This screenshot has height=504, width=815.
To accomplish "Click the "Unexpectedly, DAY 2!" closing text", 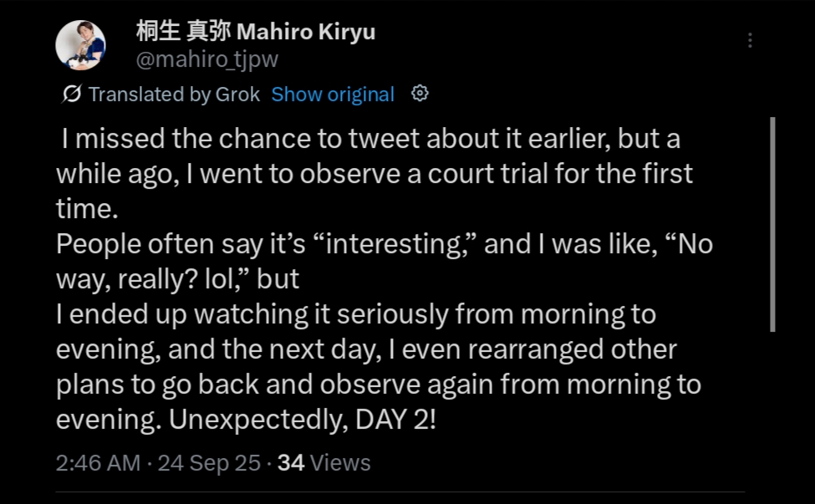I will point(303,420).
